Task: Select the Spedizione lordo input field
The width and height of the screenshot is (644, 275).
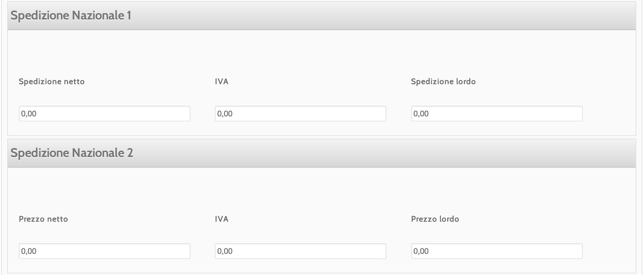Action: tap(497, 114)
